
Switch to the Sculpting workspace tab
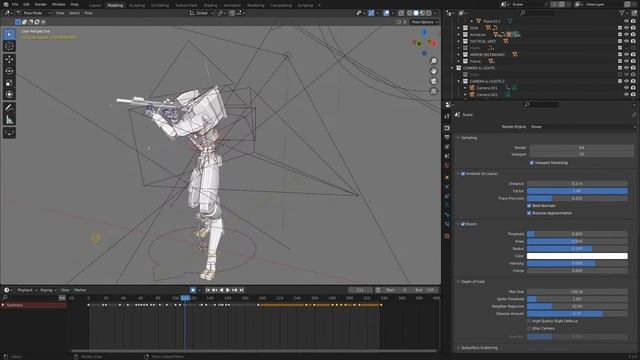point(137,5)
